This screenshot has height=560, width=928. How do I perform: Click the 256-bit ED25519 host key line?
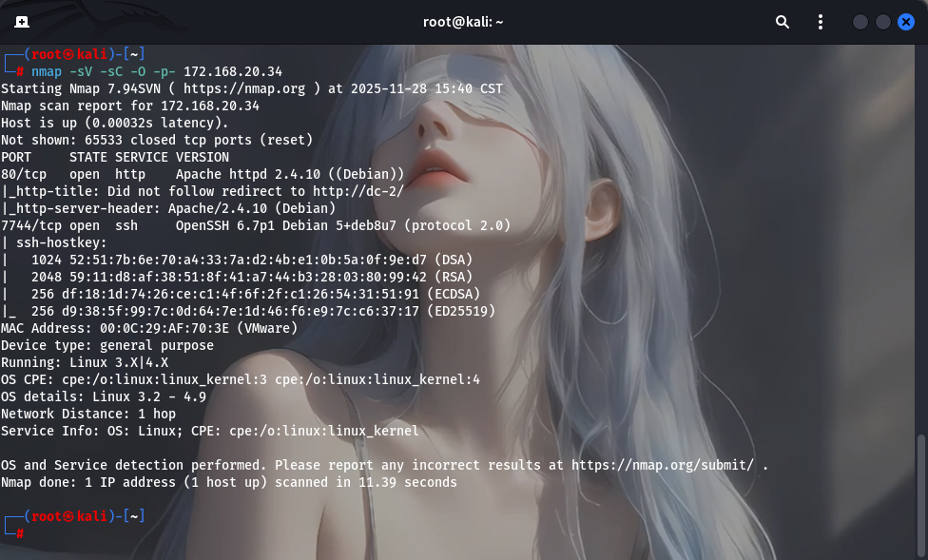pyautogui.click(x=248, y=311)
